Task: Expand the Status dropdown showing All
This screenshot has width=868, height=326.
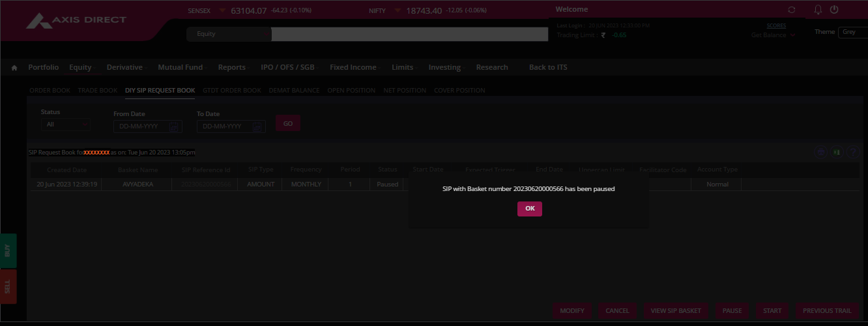Action: point(65,125)
